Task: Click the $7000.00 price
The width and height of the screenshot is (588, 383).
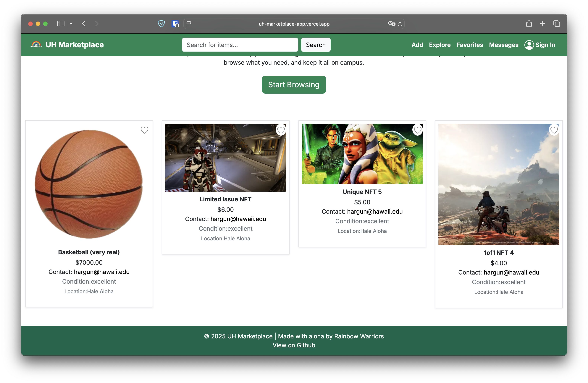Action: coord(89,262)
